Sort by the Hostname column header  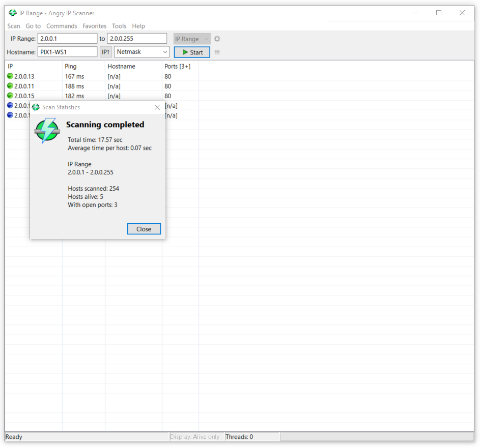133,66
